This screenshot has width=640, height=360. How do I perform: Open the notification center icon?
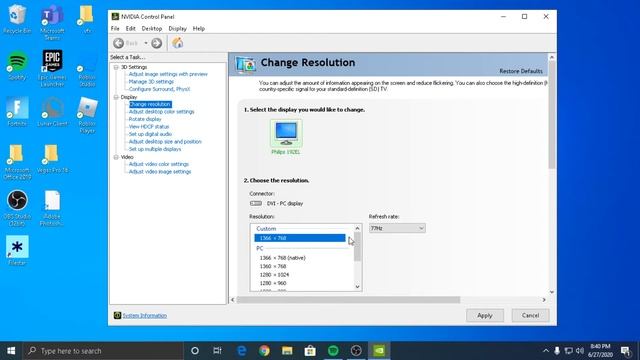coord(626,351)
